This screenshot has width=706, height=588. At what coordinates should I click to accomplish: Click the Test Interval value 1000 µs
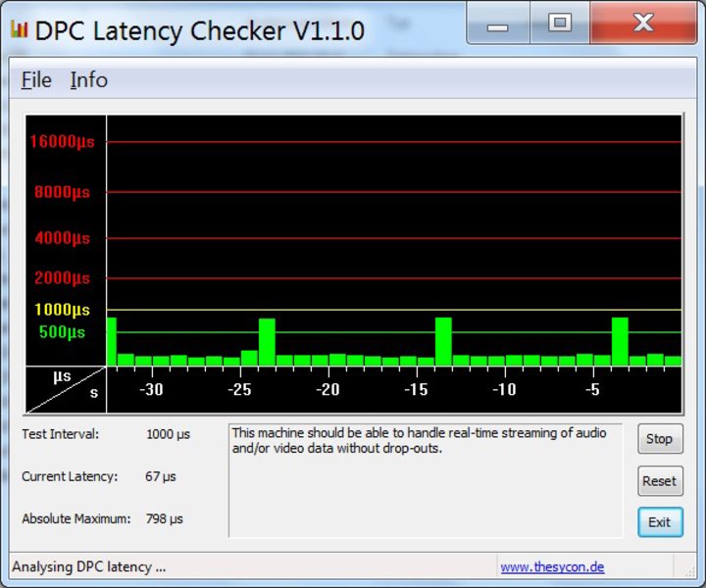[x=168, y=434]
